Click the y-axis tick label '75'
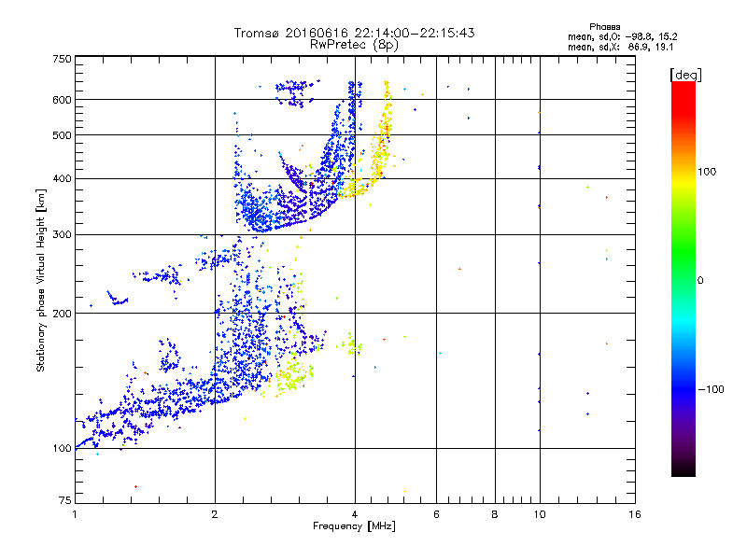The image size is (747, 560). pos(65,500)
